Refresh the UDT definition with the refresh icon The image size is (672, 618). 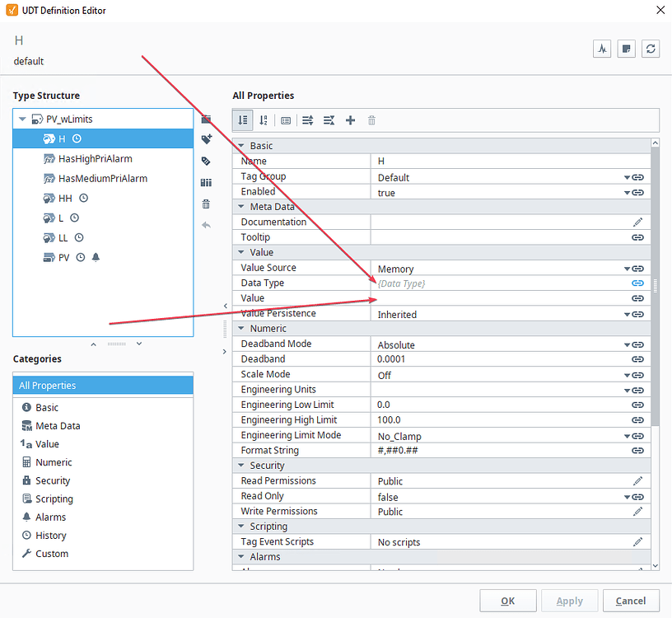(x=651, y=49)
